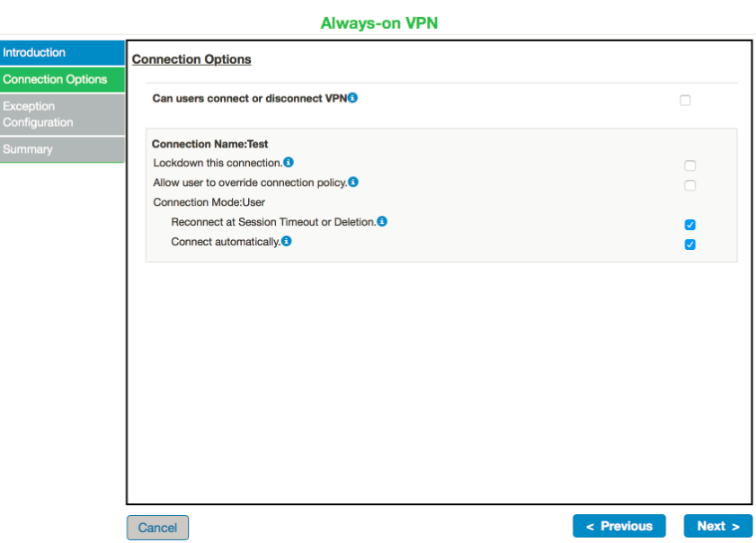Click info icon beside Connect automatically
Screen dimensions: 756x543
point(287,242)
